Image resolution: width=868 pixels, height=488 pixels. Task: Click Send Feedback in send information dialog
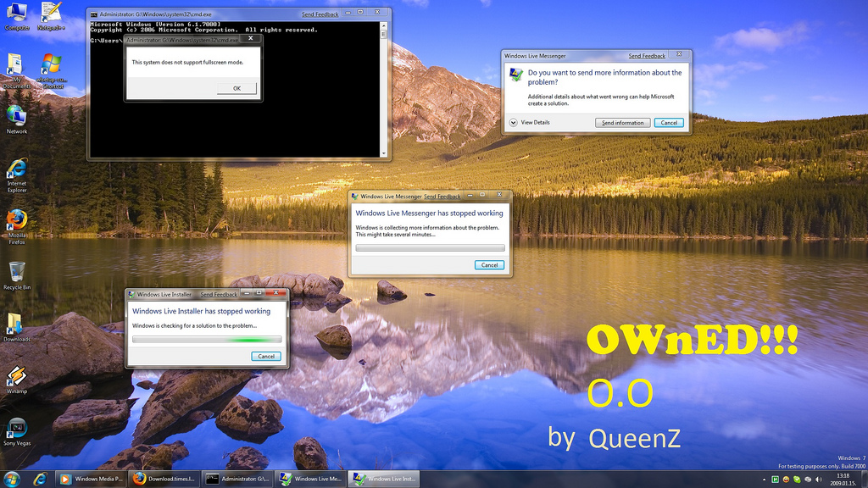[x=647, y=56]
